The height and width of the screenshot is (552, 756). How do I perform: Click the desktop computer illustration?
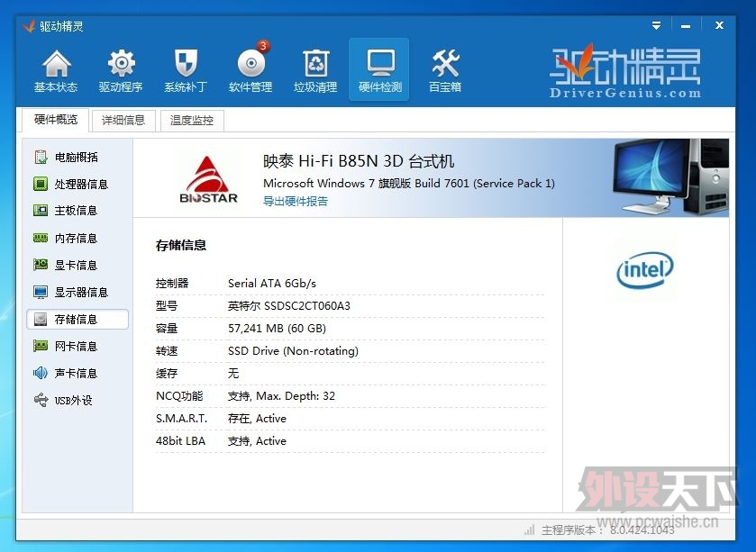click(670, 176)
